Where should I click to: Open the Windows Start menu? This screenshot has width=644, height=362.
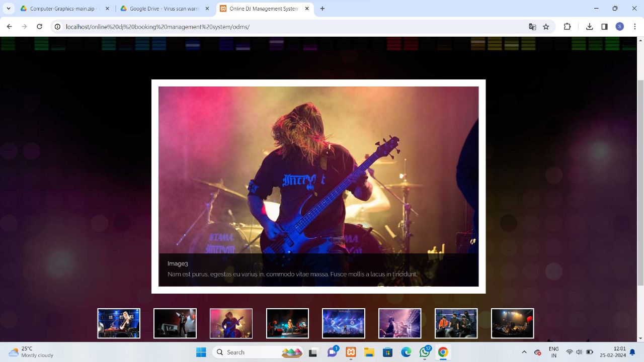pos(201,352)
